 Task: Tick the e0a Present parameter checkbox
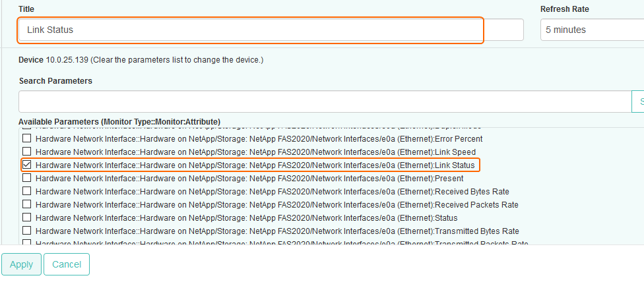coord(27,178)
